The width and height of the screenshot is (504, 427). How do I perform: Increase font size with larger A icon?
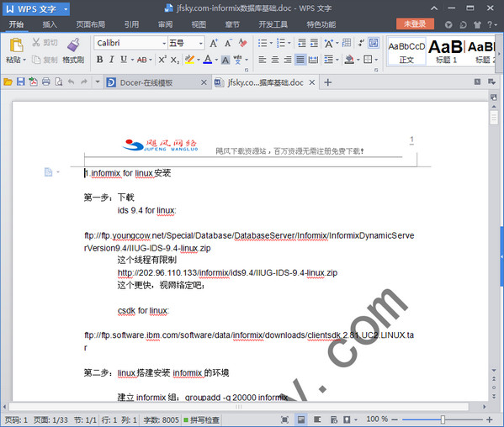[x=214, y=43]
